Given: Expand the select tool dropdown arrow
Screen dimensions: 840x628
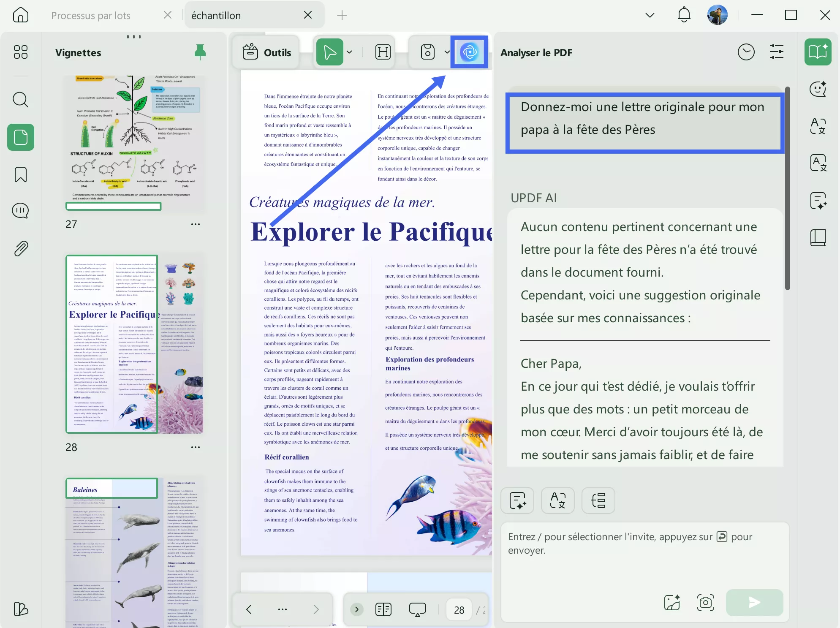Looking at the screenshot, I should coord(349,52).
